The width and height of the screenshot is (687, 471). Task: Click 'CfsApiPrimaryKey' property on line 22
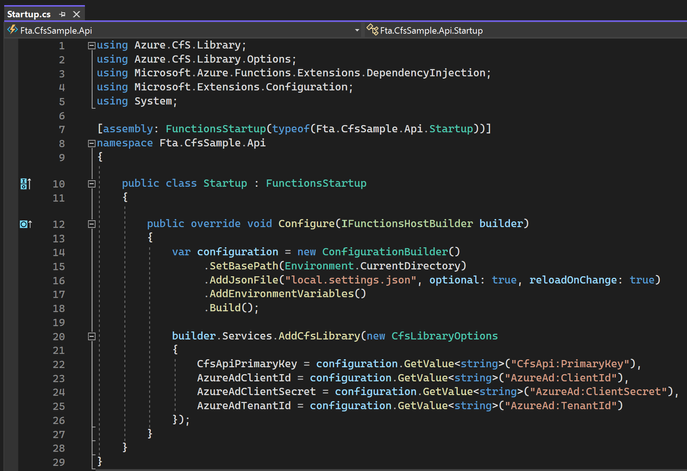pos(247,364)
